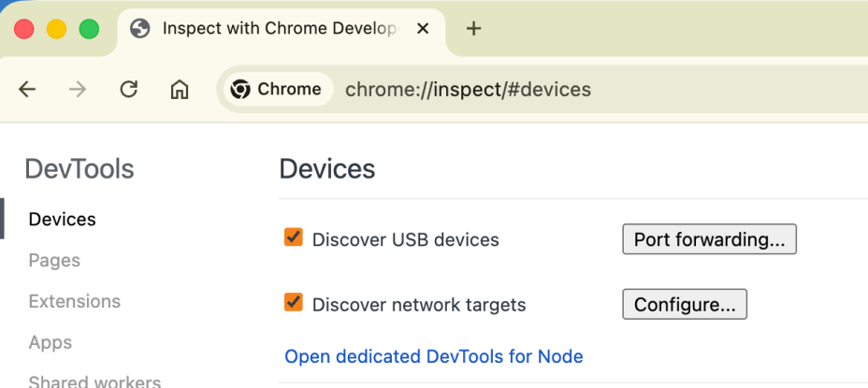Go to Shared workers section

(94, 381)
